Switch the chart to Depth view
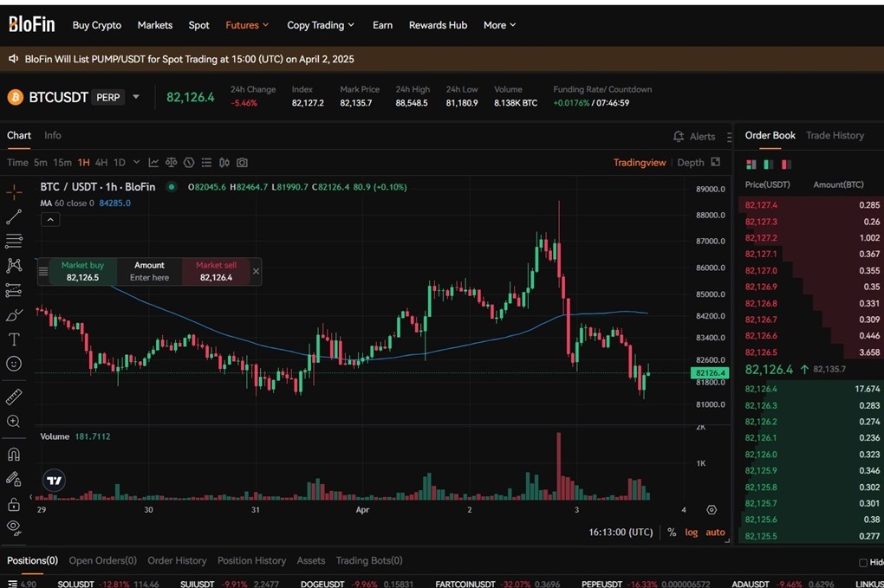The height and width of the screenshot is (588, 884). pyautogui.click(x=691, y=162)
